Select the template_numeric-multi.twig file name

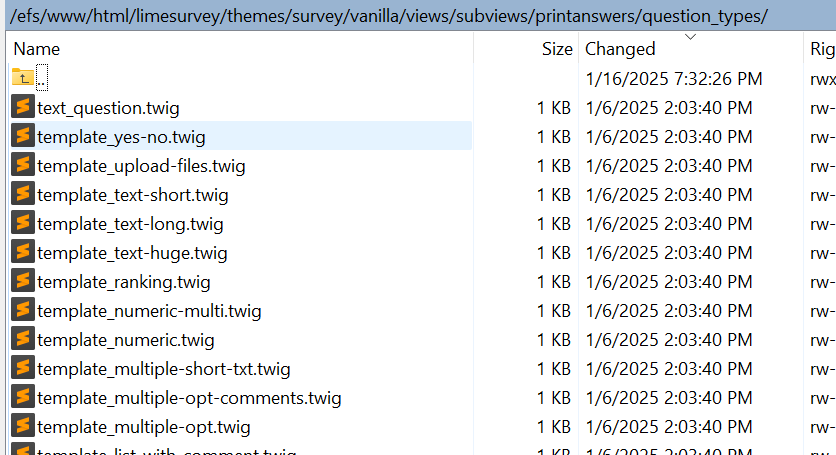point(149,312)
